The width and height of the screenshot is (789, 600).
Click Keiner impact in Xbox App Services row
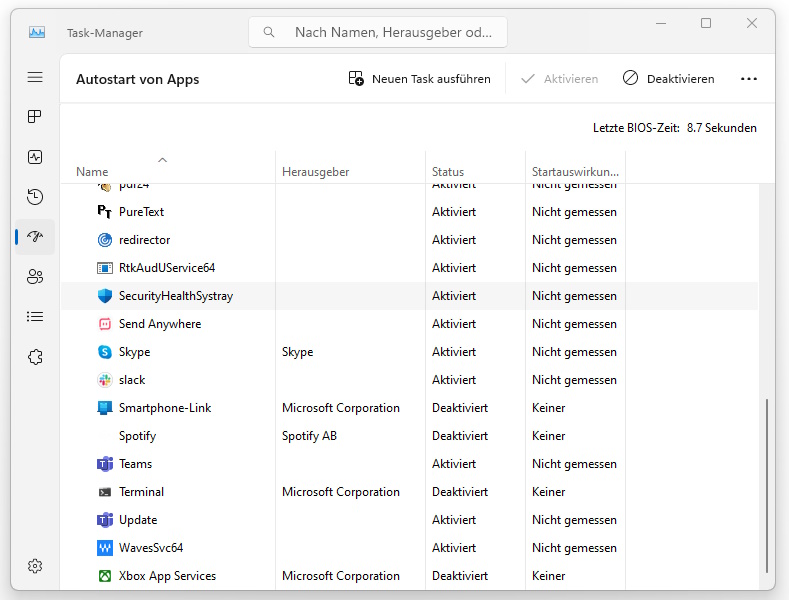click(x=548, y=576)
